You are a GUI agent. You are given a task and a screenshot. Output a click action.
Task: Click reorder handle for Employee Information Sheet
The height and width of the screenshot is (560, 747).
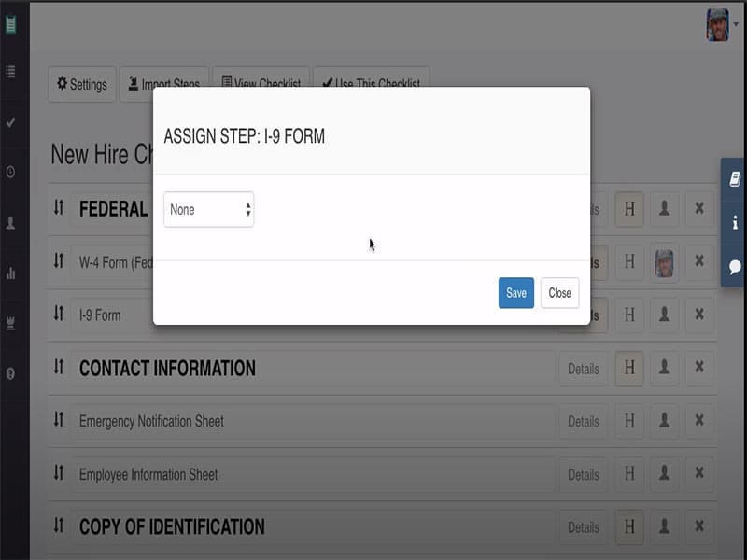click(x=59, y=473)
